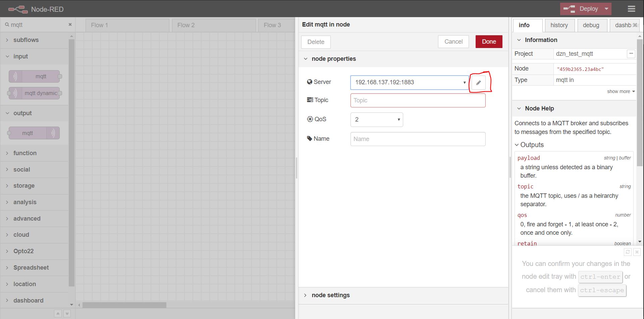
Task: Select the mqtt dynamic node in palette
Action: coord(34,93)
